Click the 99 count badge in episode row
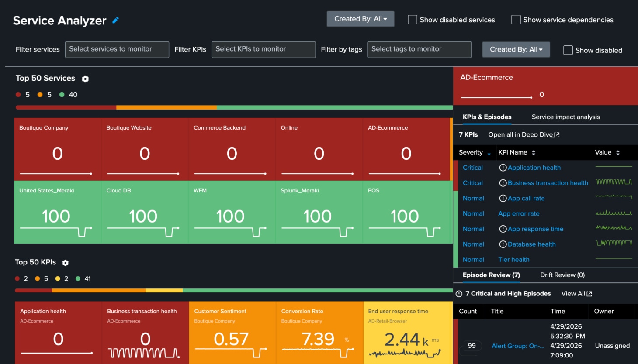This screenshot has height=364, width=638. click(472, 346)
